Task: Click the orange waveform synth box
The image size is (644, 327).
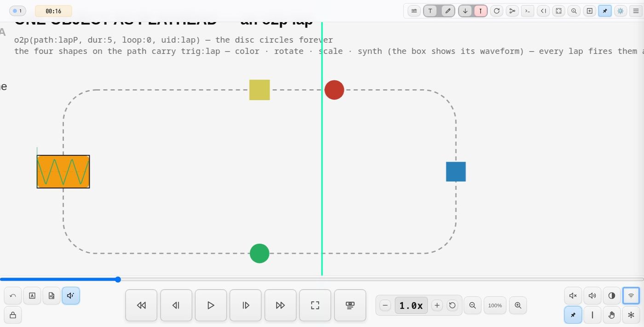Action: pyautogui.click(x=63, y=172)
